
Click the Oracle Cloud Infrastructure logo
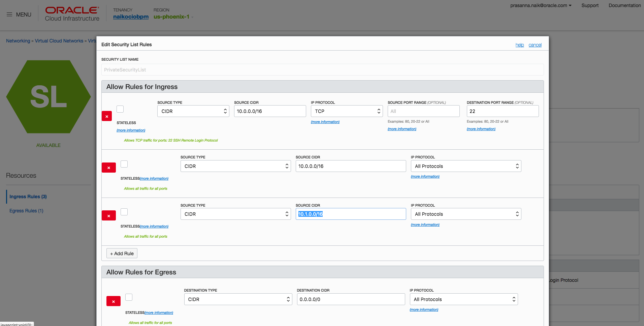coord(72,14)
